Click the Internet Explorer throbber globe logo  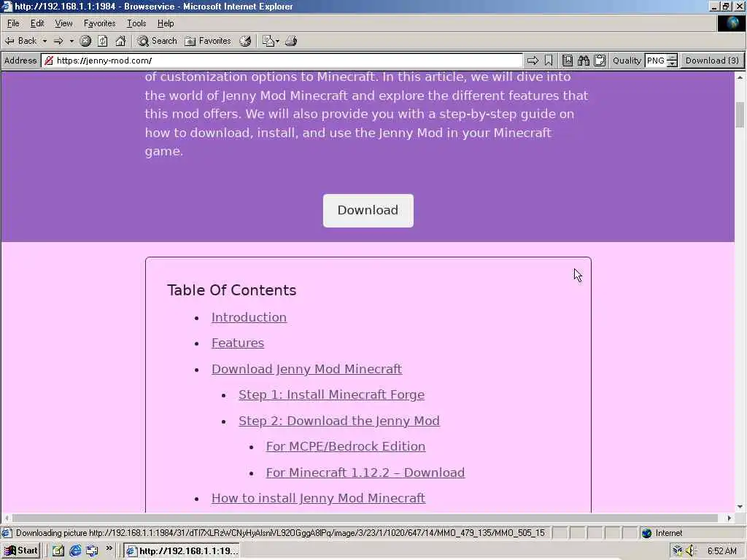731,23
